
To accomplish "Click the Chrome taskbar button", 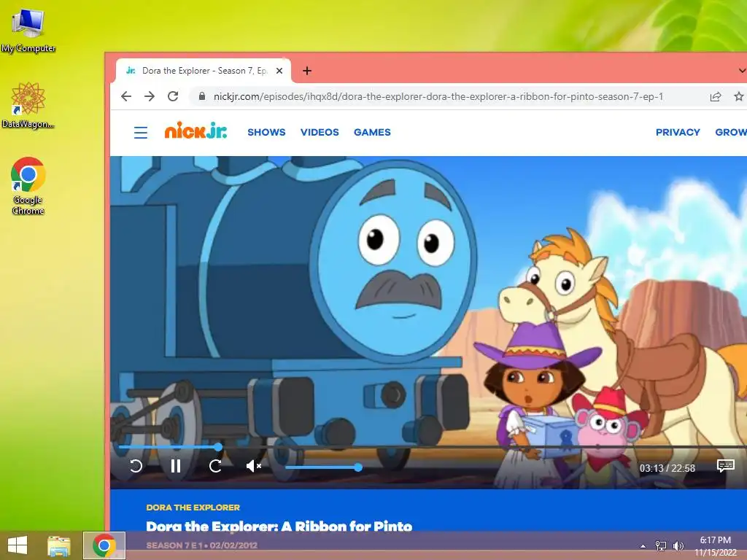I will point(104,545).
